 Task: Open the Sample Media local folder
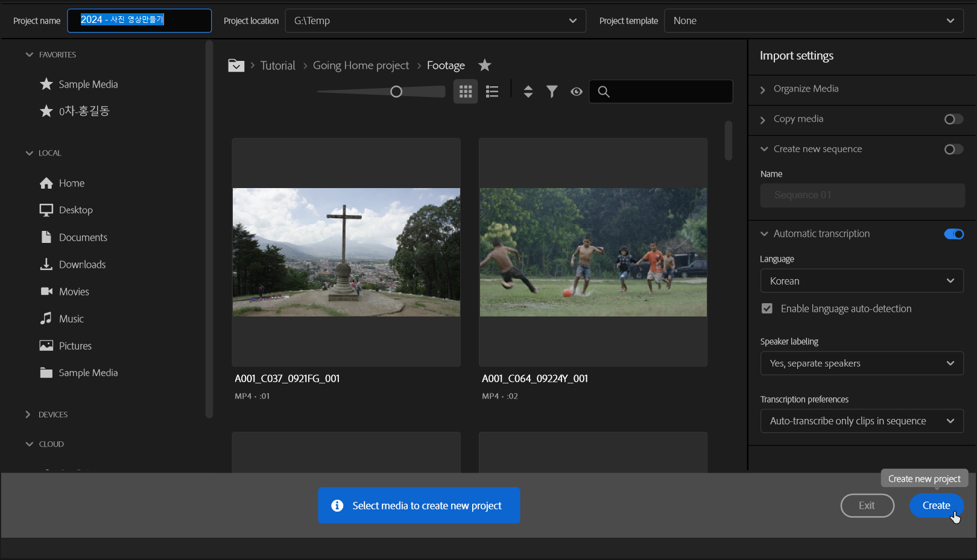(x=78, y=373)
